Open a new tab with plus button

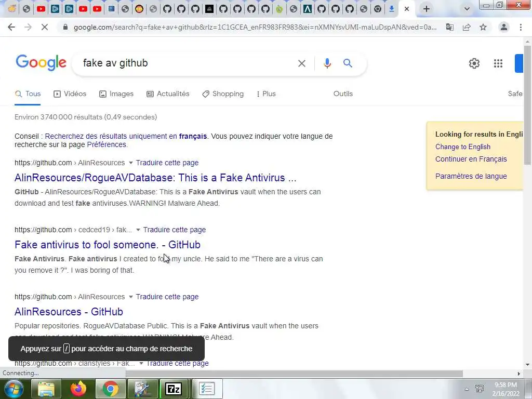click(427, 9)
